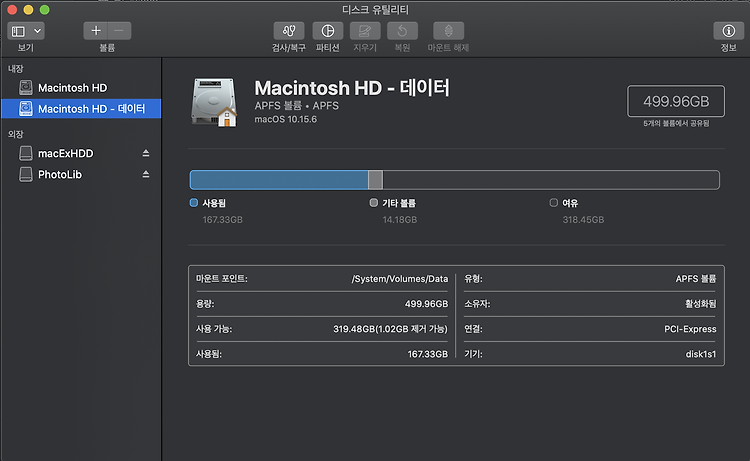
Task: Remove volume with the minus button
Action: click(119, 31)
